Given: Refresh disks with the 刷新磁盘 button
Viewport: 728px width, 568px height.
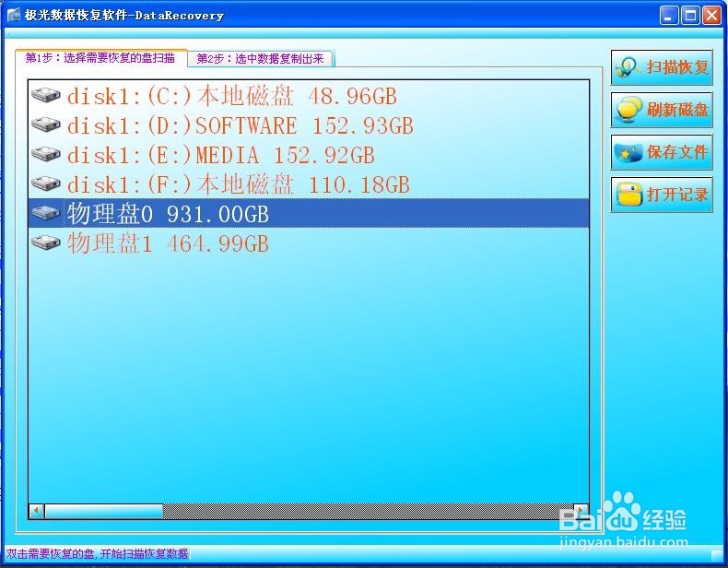Looking at the screenshot, I should (662, 110).
